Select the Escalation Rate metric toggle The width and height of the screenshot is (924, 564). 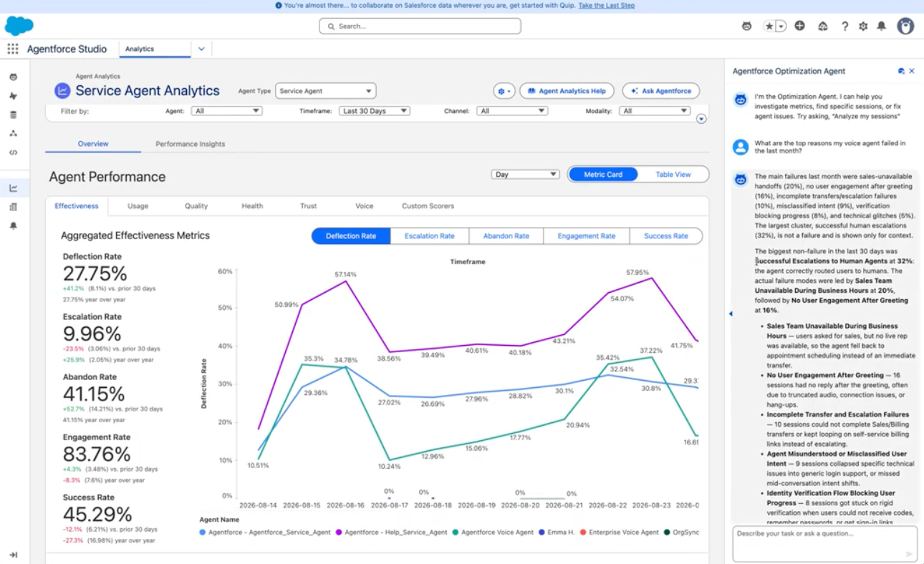click(x=430, y=235)
